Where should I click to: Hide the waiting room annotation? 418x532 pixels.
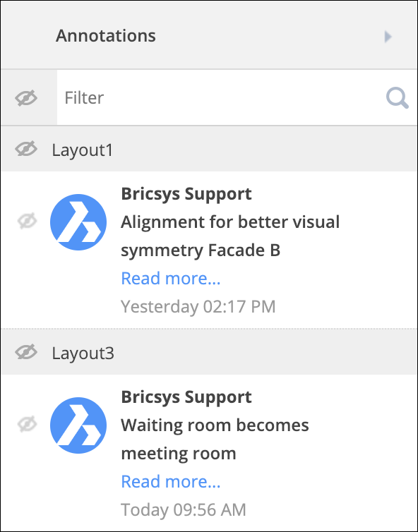coord(27,425)
